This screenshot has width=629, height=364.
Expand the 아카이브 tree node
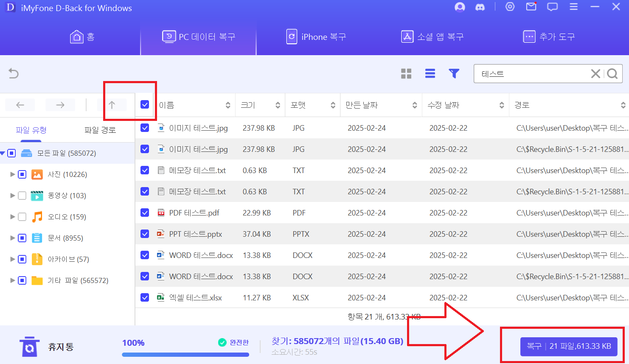[x=13, y=259]
